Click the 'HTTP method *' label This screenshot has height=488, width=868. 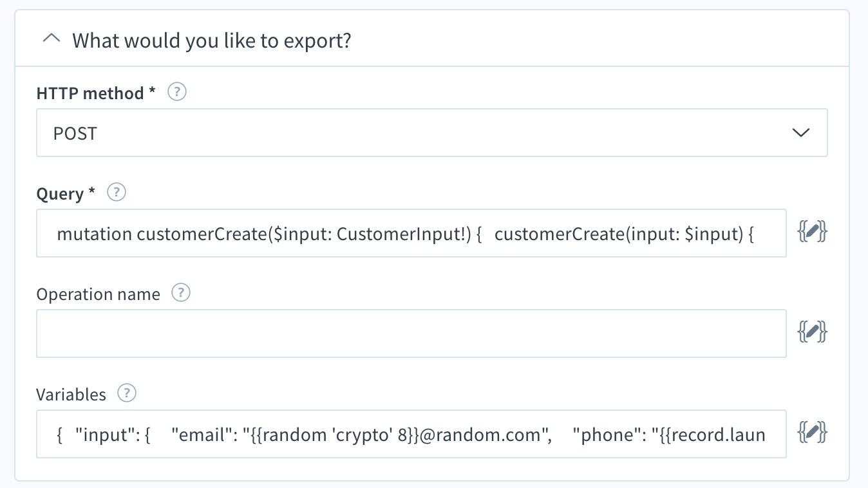[x=96, y=93]
